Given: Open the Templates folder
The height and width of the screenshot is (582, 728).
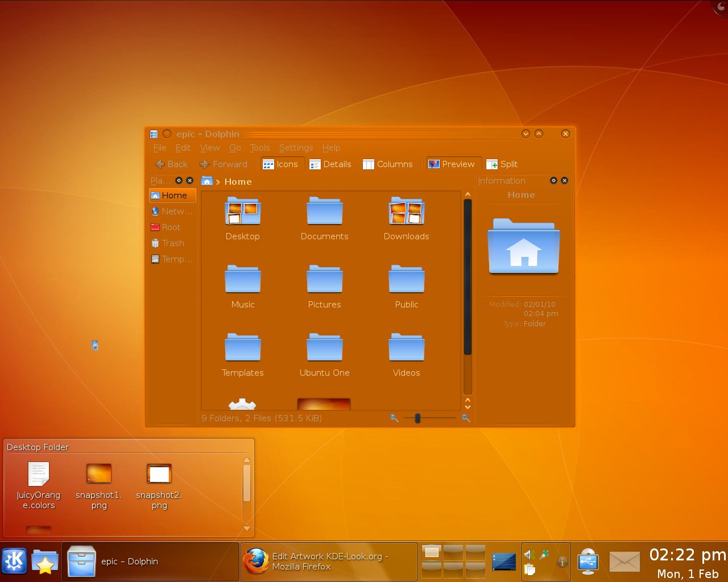Looking at the screenshot, I should 243,355.
